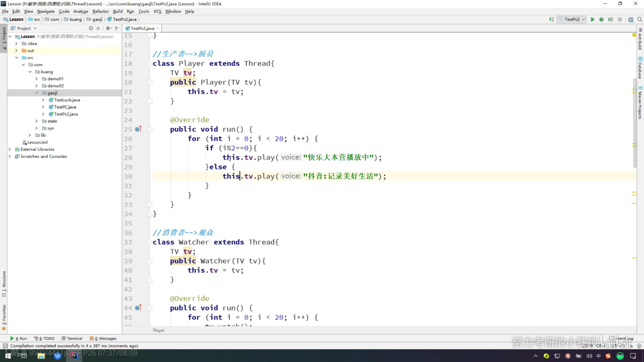Click override marker icon on line 44
This screenshot has height=362, width=644.
coord(138,308)
